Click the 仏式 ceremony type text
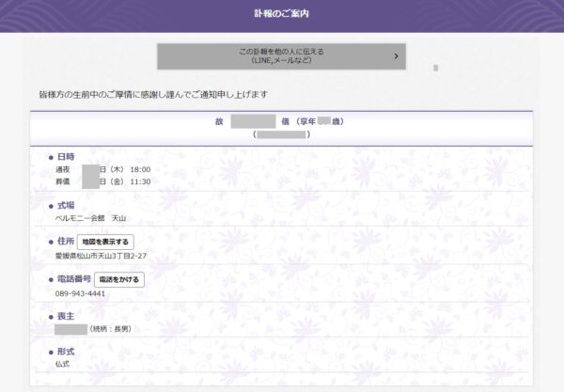The image size is (564, 392). [62, 364]
